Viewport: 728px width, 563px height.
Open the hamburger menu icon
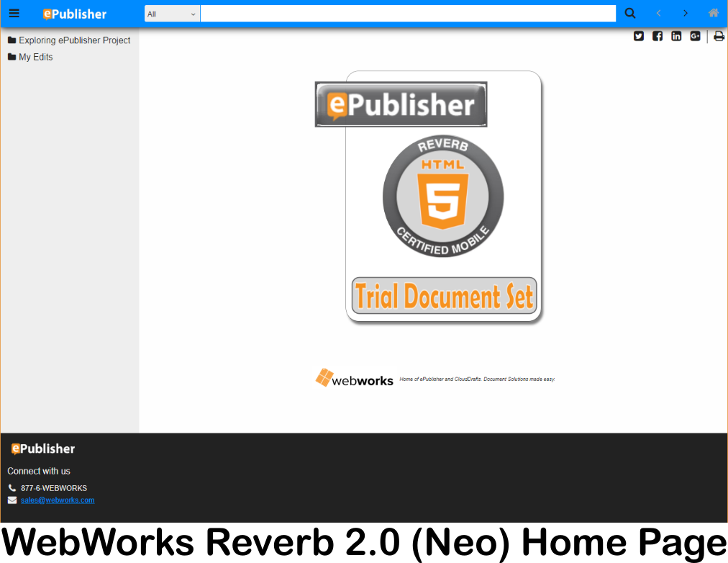14,14
